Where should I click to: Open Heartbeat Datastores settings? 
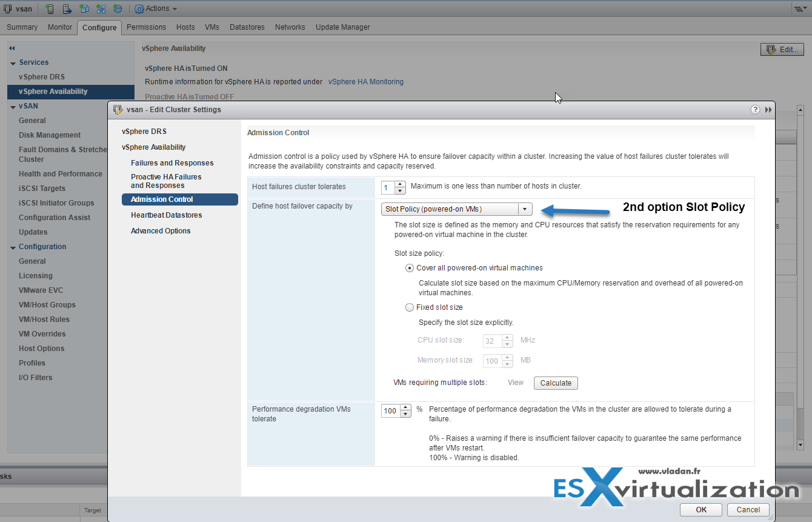pyautogui.click(x=167, y=215)
